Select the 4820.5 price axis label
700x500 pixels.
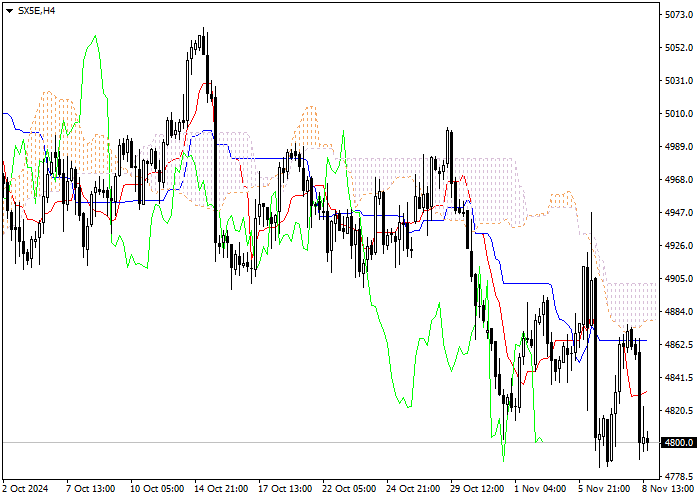679,411
